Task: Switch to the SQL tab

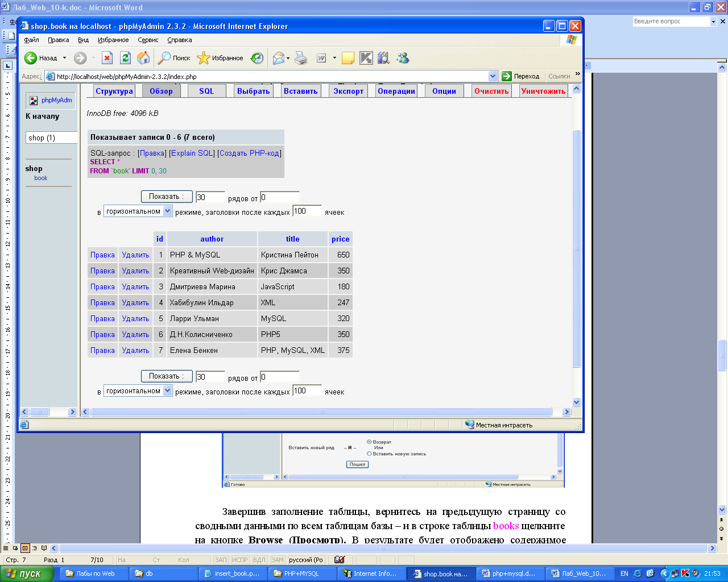Action: 206,91
